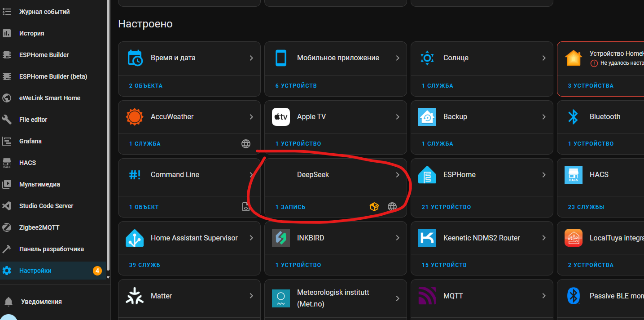Click the Настроено section heading
644x320 pixels.
pyautogui.click(x=145, y=24)
